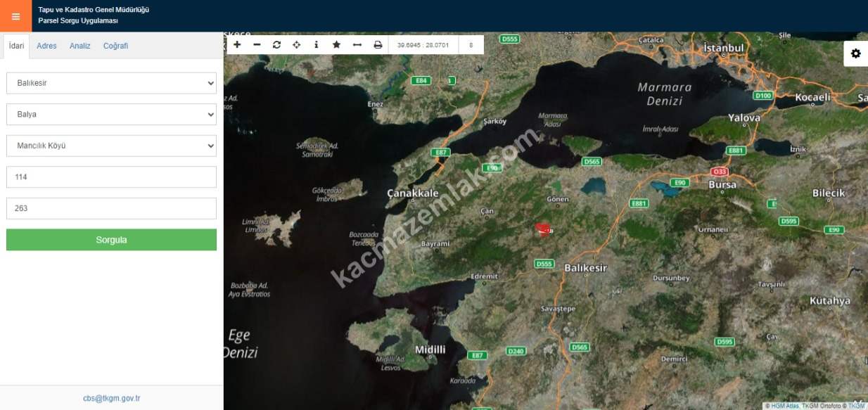The height and width of the screenshot is (410, 868).
Task: Click the info tool icon
Action: (x=316, y=45)
